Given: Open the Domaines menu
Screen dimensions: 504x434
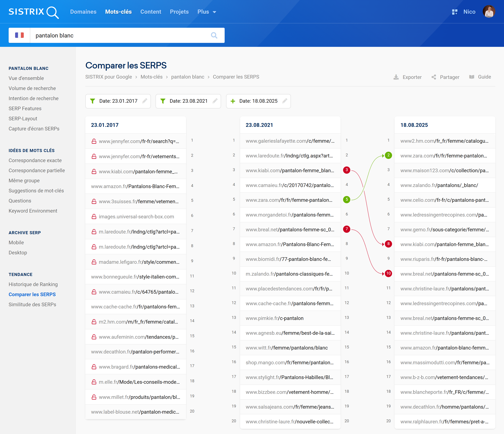Looking at the screenshot, I should tap(83, 12).
